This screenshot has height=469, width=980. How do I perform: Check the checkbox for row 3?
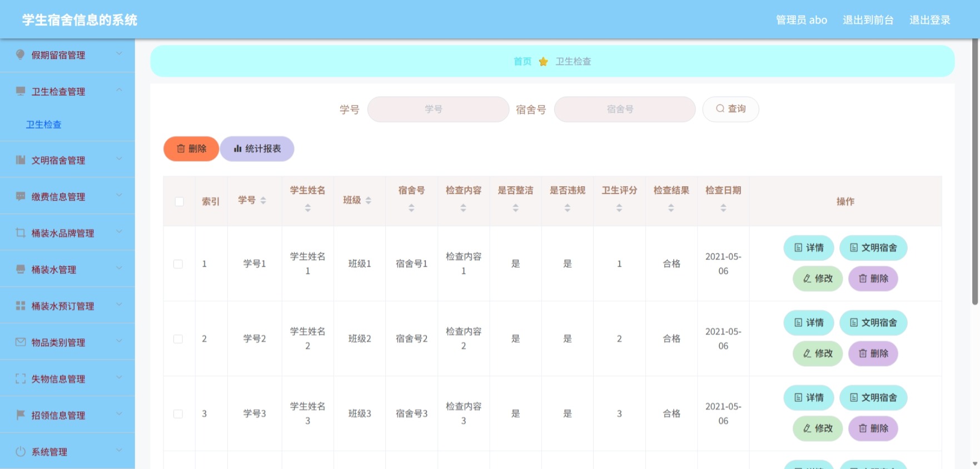point(178,414)
